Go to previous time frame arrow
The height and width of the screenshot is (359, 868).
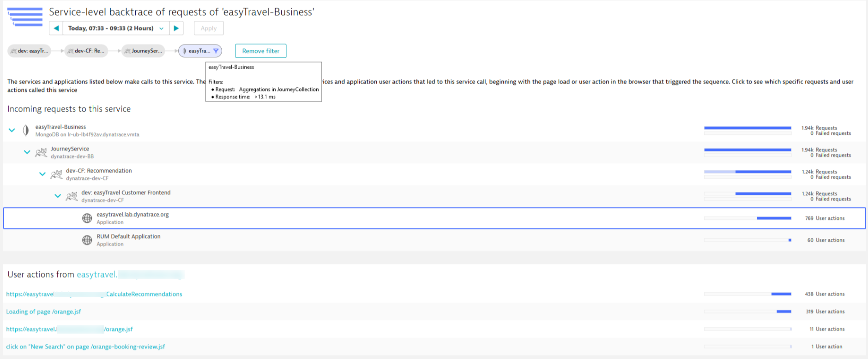coord(56,28)
